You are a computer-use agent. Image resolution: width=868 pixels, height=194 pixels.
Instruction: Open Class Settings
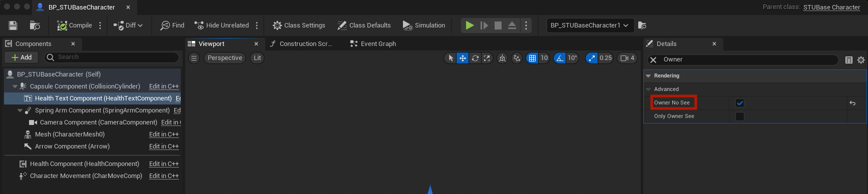coord(299,25)
